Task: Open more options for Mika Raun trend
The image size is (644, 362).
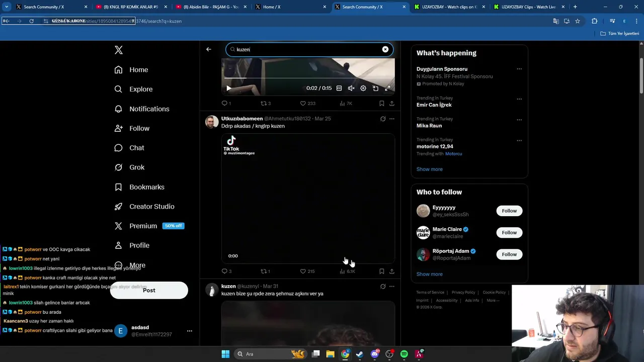Action: (x=519, y=120)
